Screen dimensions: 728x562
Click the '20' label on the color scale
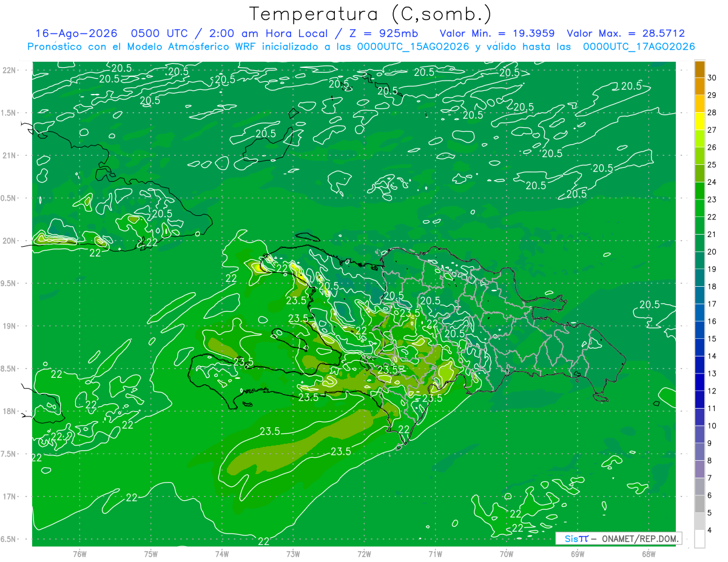tap(712, 252)
